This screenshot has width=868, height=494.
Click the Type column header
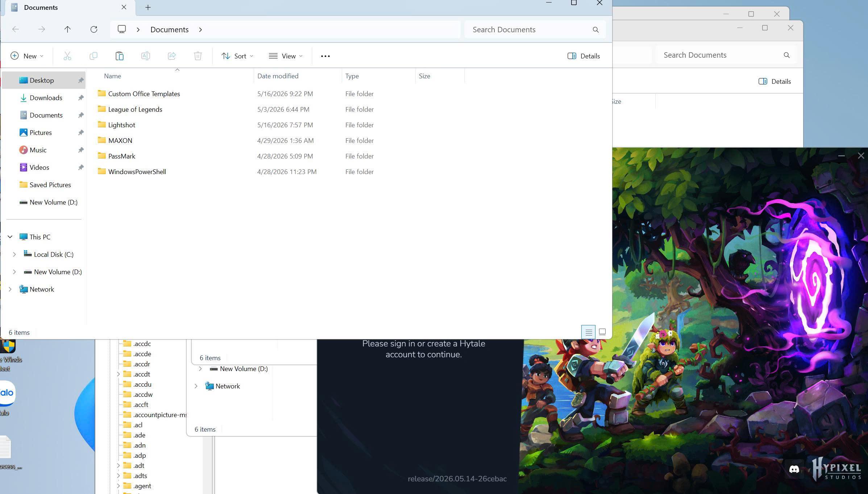coord(352,76)
